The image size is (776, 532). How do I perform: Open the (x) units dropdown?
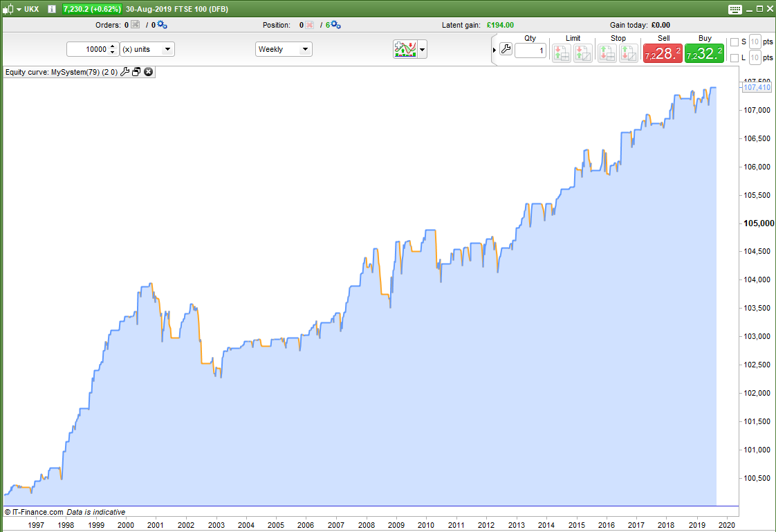[x=147, y=49]
